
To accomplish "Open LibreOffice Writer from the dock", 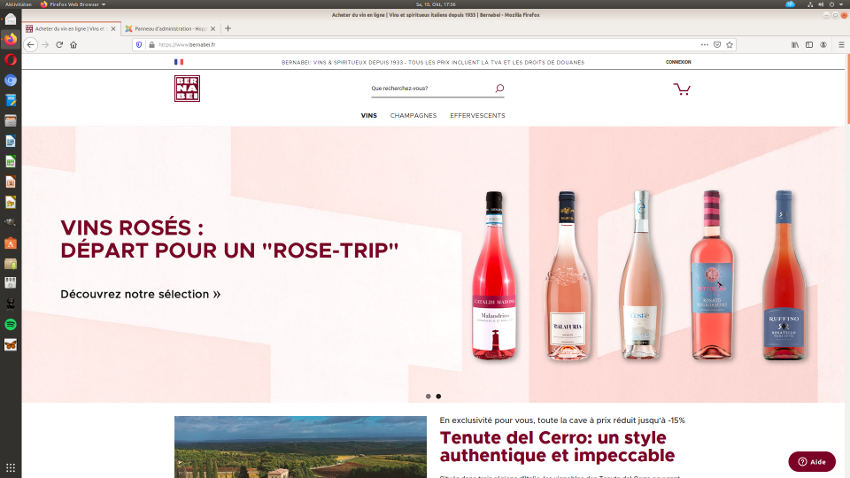I will point(10,141).
